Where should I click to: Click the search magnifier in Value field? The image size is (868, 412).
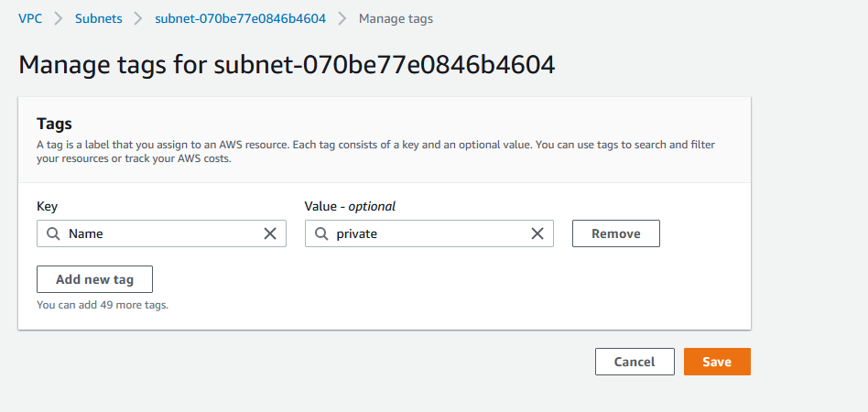tap(321, 233)
